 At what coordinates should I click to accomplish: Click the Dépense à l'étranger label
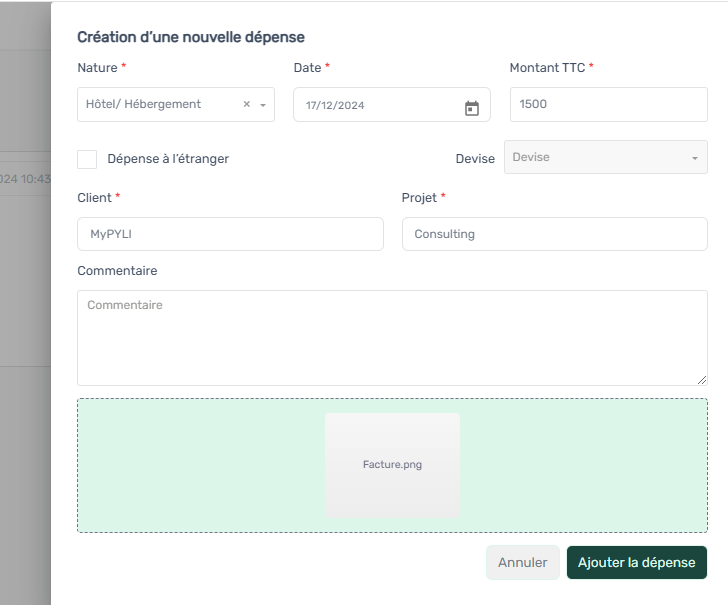tap(168, 159)
